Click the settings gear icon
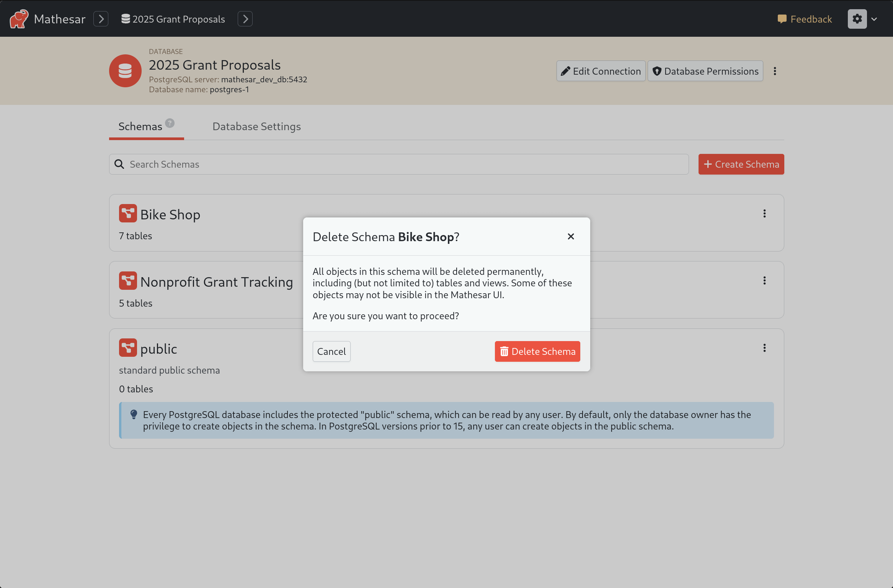The width and height of the screenshot is (893, 588). (x=857, y=18)
